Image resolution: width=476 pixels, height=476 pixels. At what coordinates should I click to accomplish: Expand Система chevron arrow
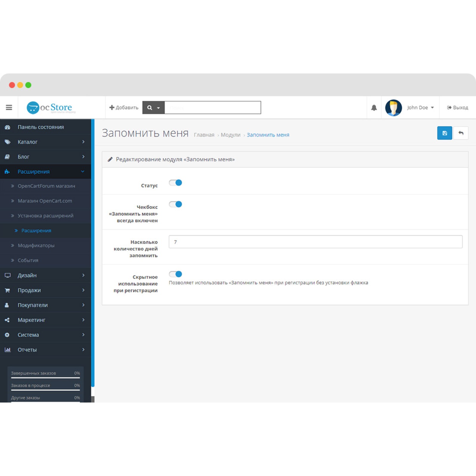pyautogui.click(x=83, y=335)
